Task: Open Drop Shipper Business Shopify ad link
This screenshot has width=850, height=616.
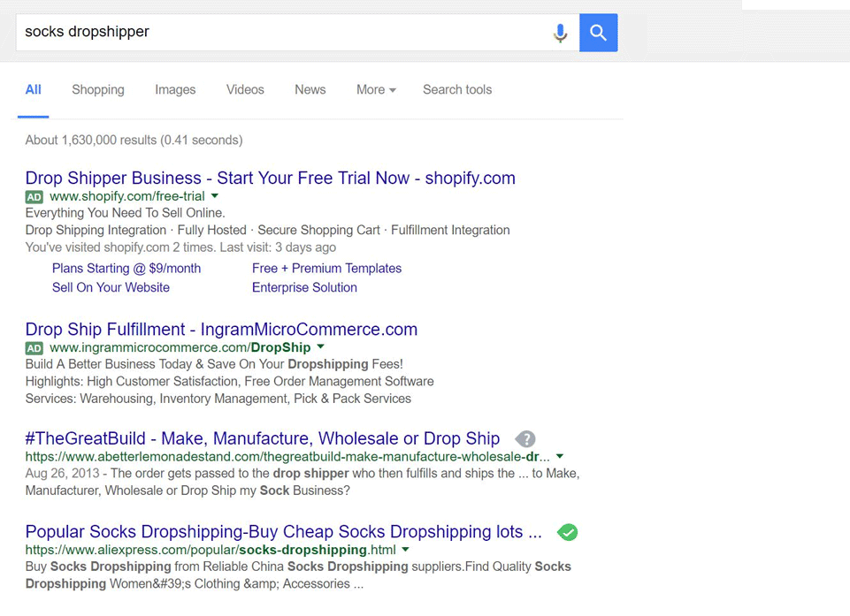Action: click(x=270, y=179)
